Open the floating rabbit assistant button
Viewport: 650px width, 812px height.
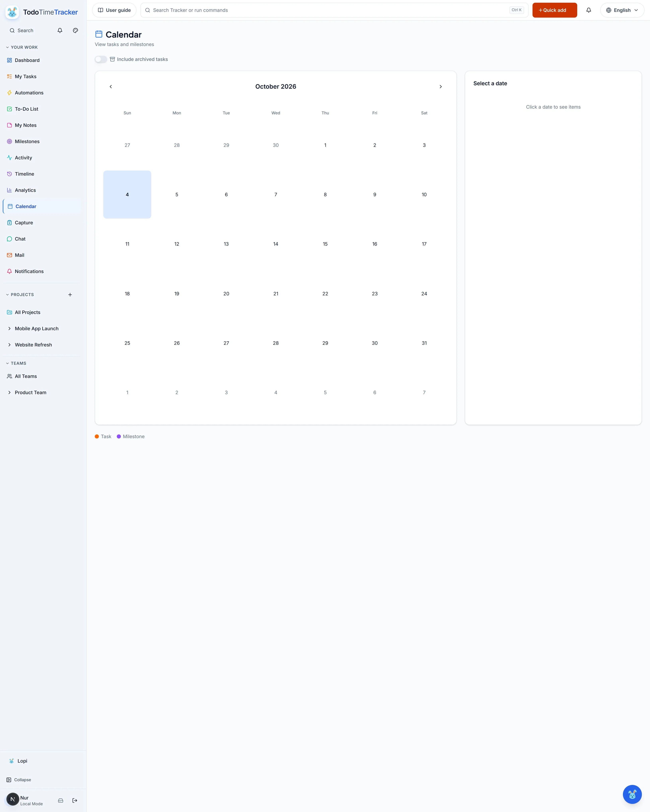point(632,794)
